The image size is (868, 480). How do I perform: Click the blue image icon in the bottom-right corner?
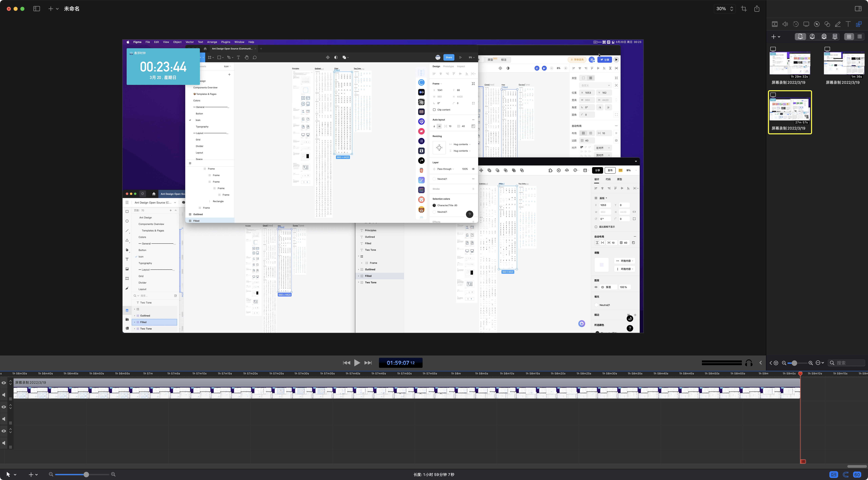coord(834,475)
